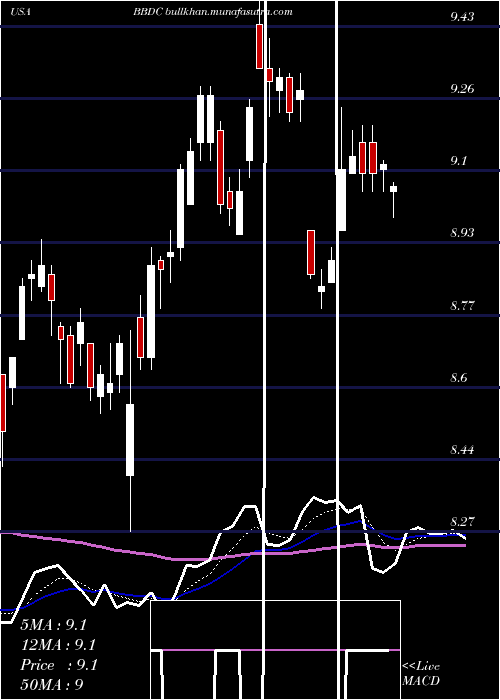Open the <<Live MACD label

coord(421,673)
